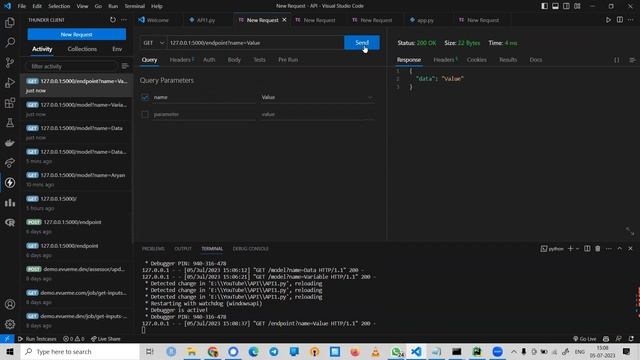Open terminal launch profile dropdown arrow
Screen dimensions: 640x360
click(x=578, y=249)
